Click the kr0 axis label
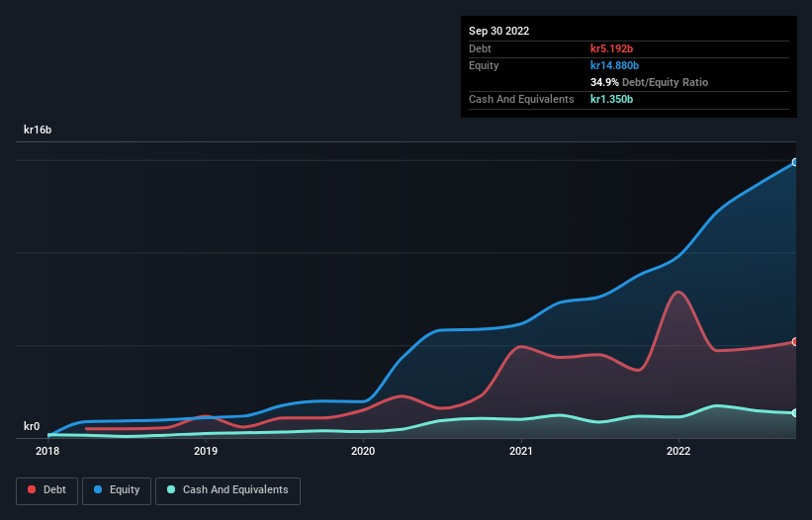Viewport: 812px width, 520px height. point(32,426)
